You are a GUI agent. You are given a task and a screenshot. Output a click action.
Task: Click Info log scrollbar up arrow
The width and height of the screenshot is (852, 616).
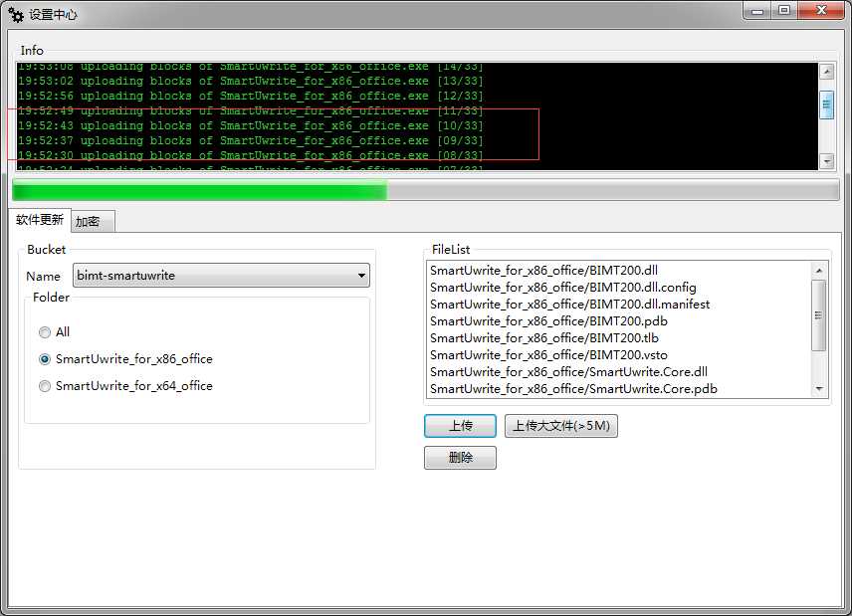pos(826,72)
